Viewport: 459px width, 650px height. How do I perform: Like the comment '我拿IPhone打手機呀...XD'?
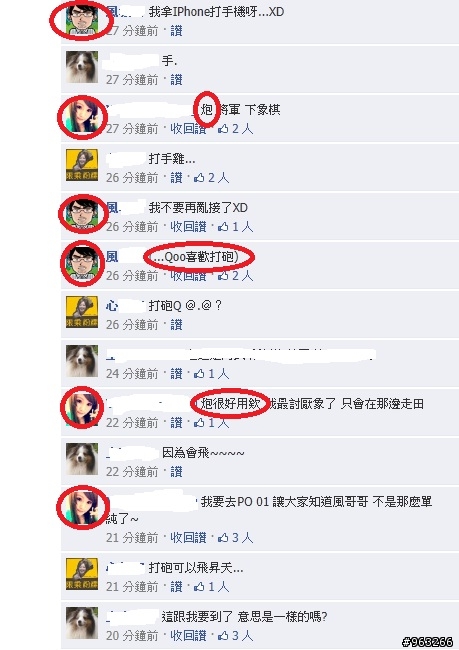pyautogui.click(x=176, y=31)
